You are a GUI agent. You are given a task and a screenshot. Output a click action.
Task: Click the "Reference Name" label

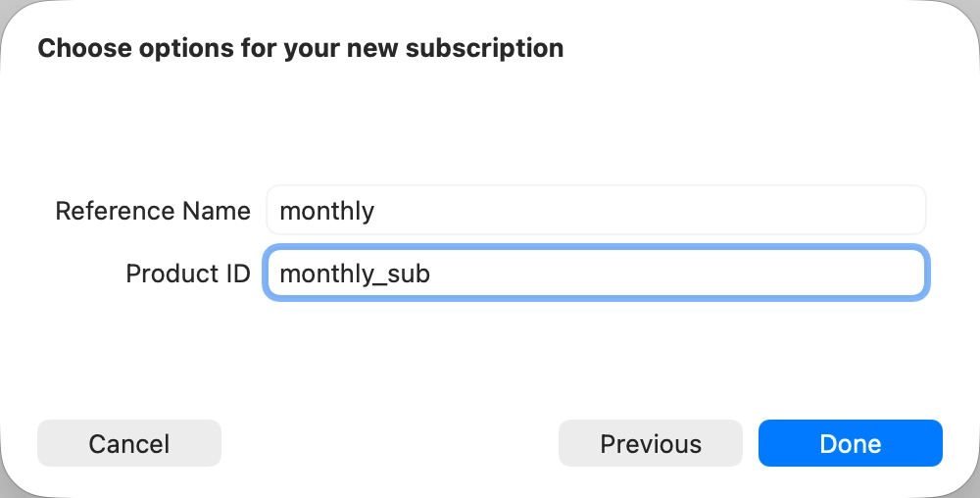[153, 211]
